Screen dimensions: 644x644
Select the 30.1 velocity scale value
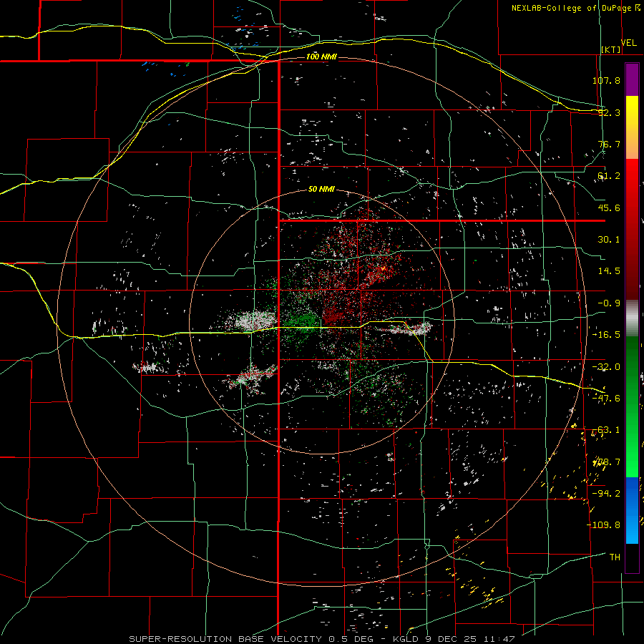(609, 240)
